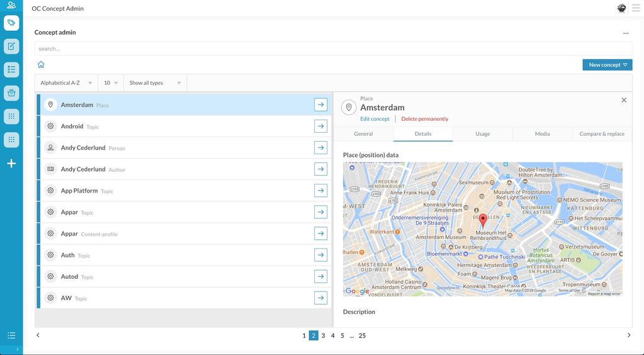
Task: Open the Android row arrow button
Action: click(x=321, y=126)
